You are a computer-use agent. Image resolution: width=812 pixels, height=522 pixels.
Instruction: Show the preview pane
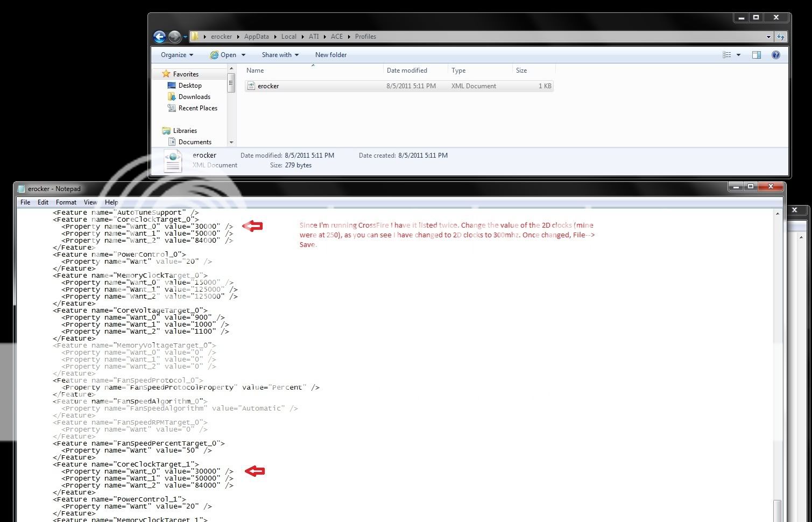[x=757, y=55]
